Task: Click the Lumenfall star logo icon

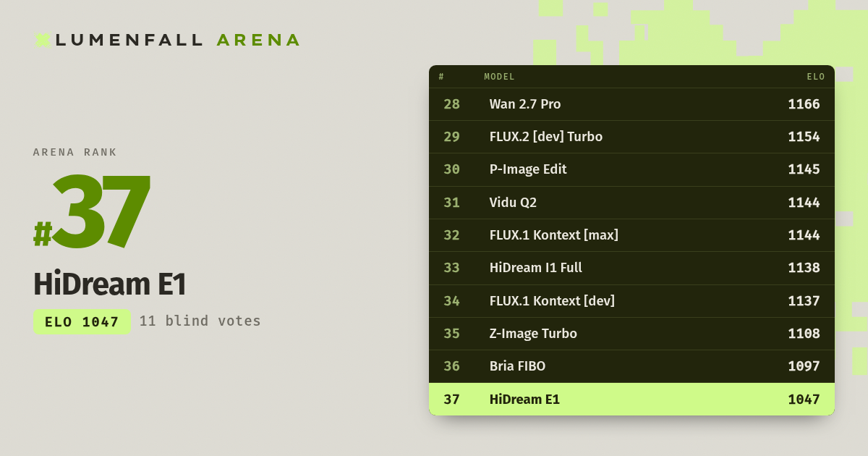Action: click(x=43, y=41)
